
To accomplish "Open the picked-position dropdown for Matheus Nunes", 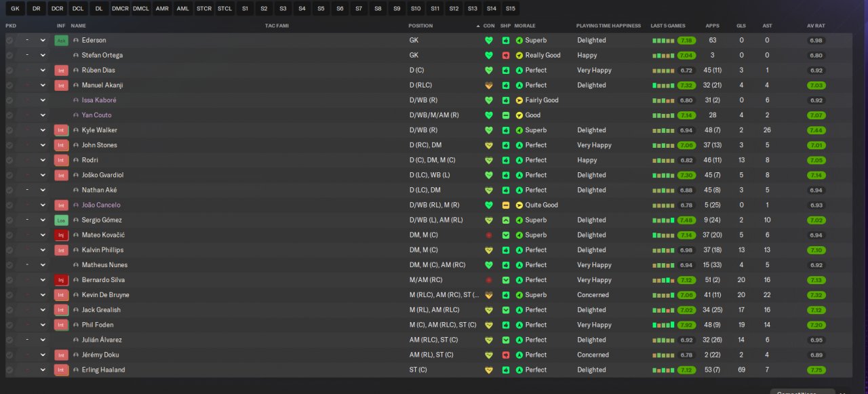I will click(43, 264).
